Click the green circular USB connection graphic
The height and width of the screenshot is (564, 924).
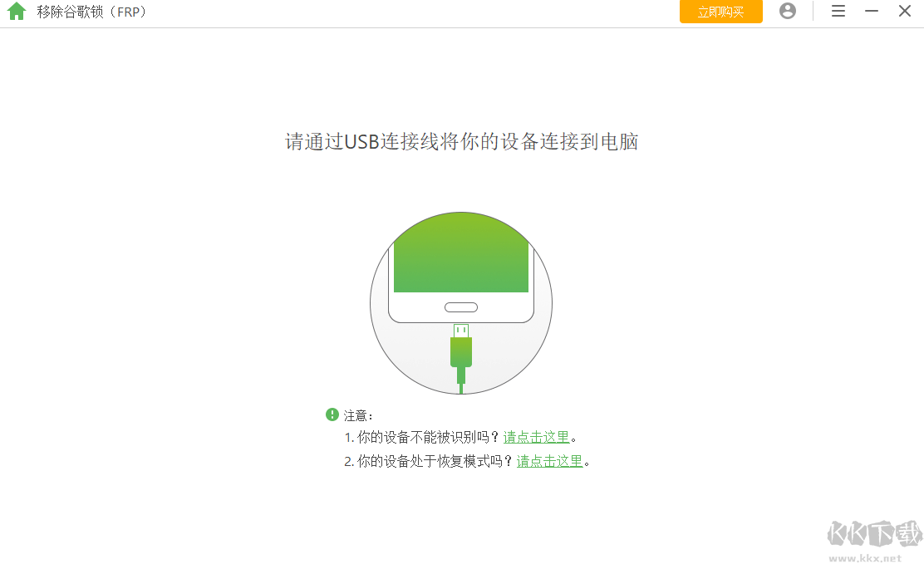click(x=460, y=303)
